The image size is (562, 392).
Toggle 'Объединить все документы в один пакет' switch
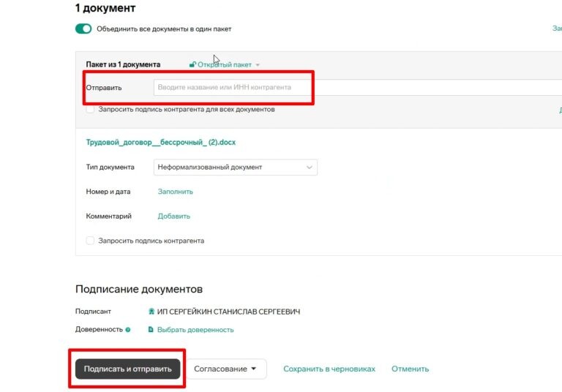point(83,29)
